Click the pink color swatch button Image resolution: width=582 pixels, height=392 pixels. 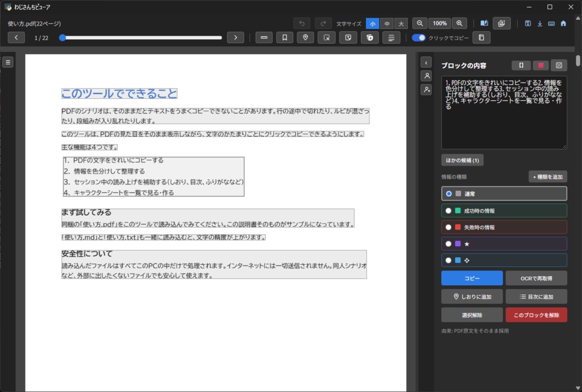coord(541,66)
